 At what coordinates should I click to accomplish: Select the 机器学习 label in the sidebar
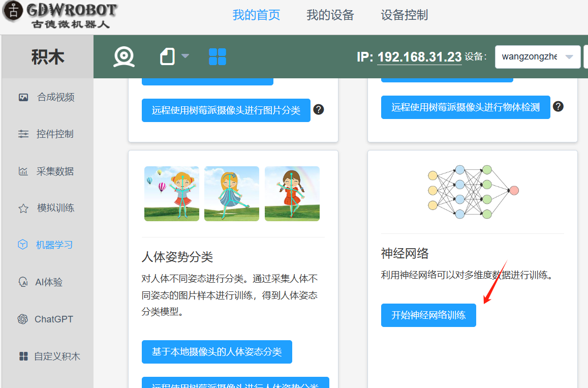(54, 245)
